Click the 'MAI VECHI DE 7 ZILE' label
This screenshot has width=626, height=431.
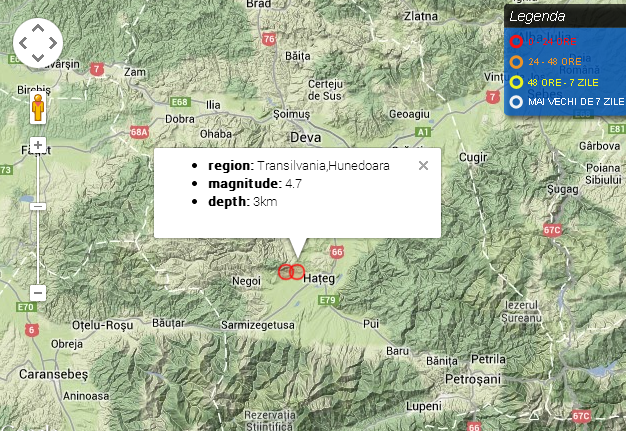576,102
